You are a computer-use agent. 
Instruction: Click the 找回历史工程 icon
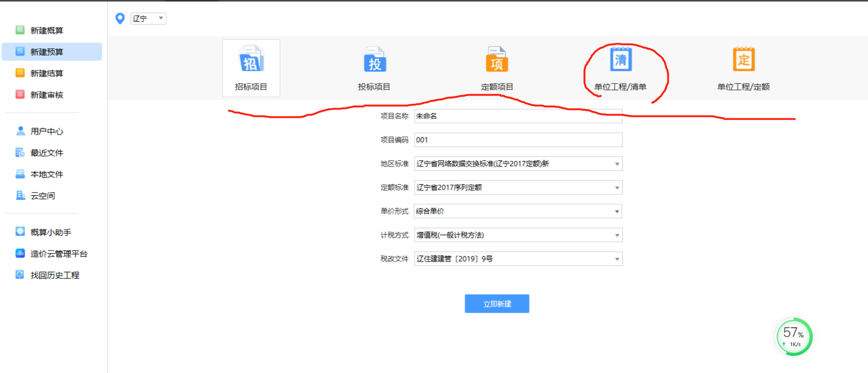[20, 275]
